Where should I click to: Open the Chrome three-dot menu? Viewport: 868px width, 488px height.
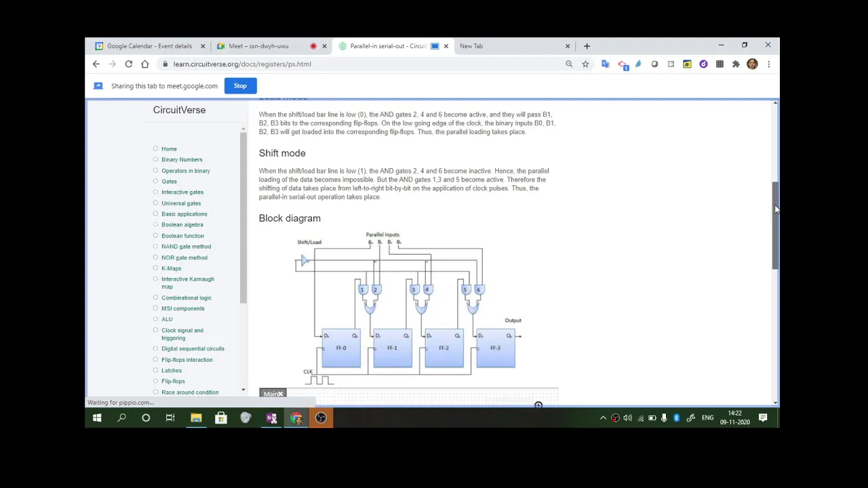pyautogui.click(x=768, y=64)
